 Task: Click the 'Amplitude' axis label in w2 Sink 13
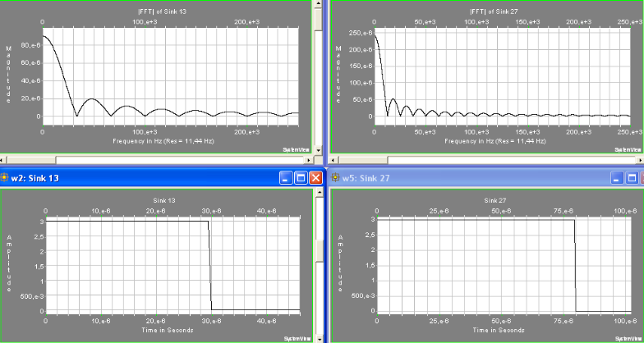[9, 263]
